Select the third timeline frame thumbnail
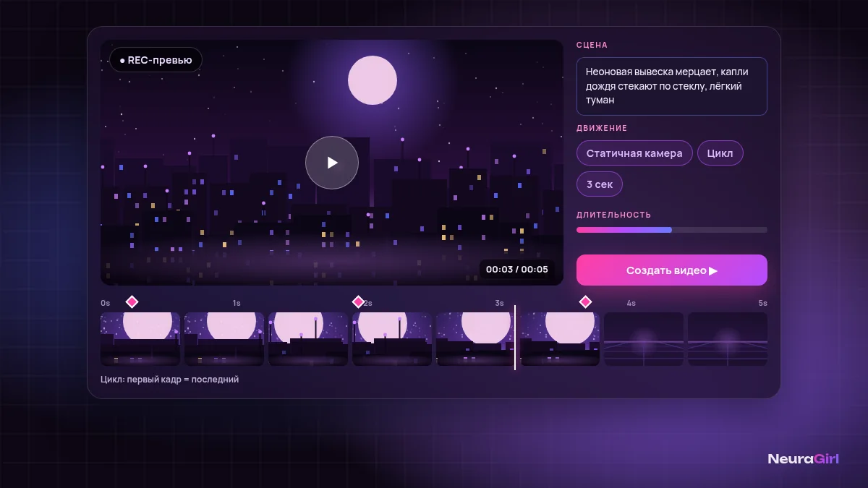Screen dimensions: 868x488 pos(308,339)
